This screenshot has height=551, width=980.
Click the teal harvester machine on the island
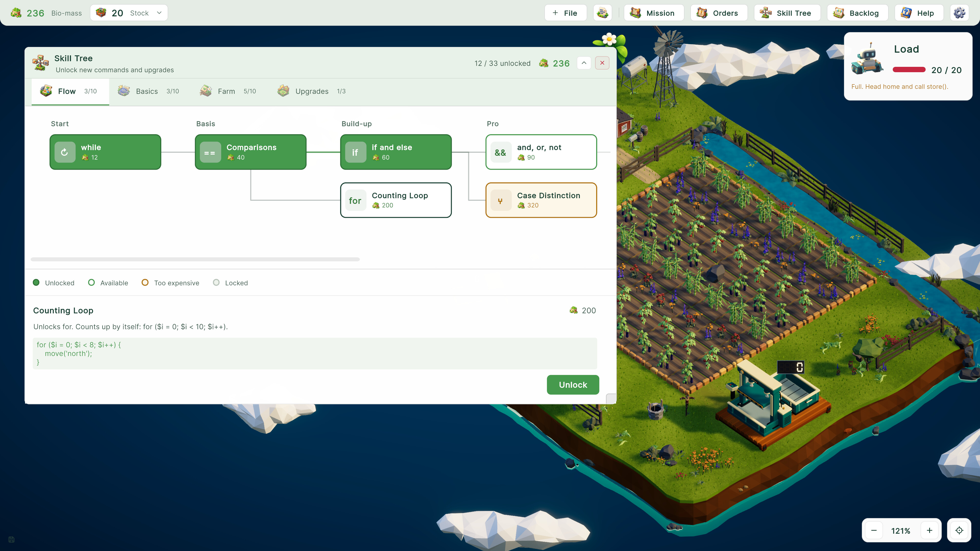click(772, 401)
